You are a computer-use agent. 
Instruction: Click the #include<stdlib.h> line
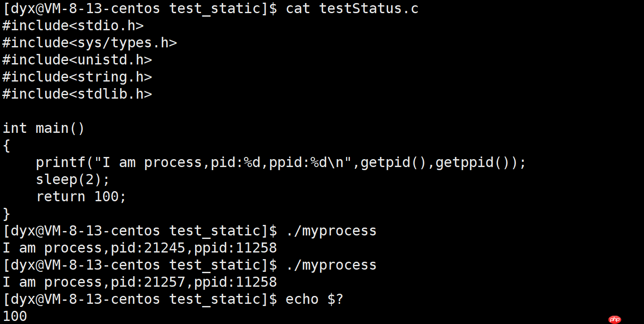[77, 94]
